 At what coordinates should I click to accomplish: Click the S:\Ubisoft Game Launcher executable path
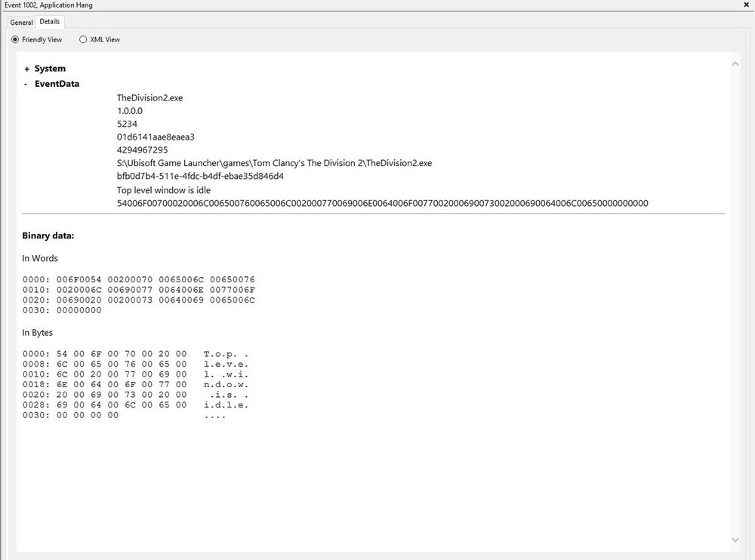click(x=274, y=163)
